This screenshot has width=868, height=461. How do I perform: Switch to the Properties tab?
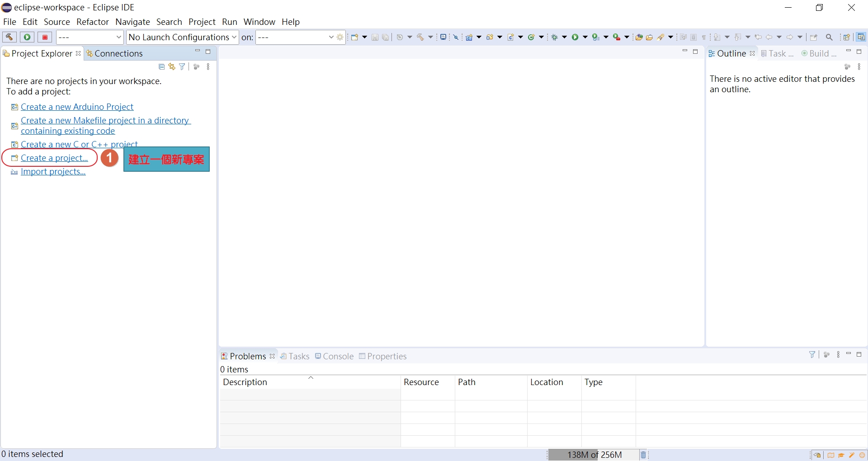click(x=383, y=356)
